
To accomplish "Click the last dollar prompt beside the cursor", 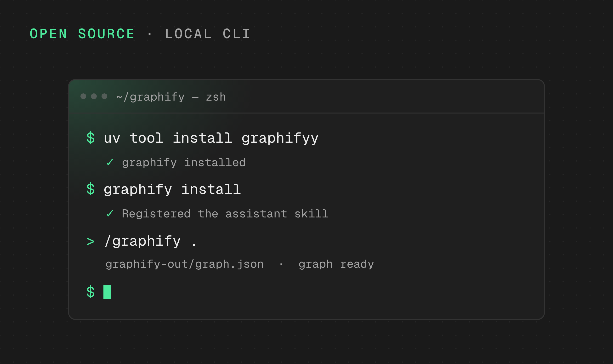I will [x=91, y=292].
